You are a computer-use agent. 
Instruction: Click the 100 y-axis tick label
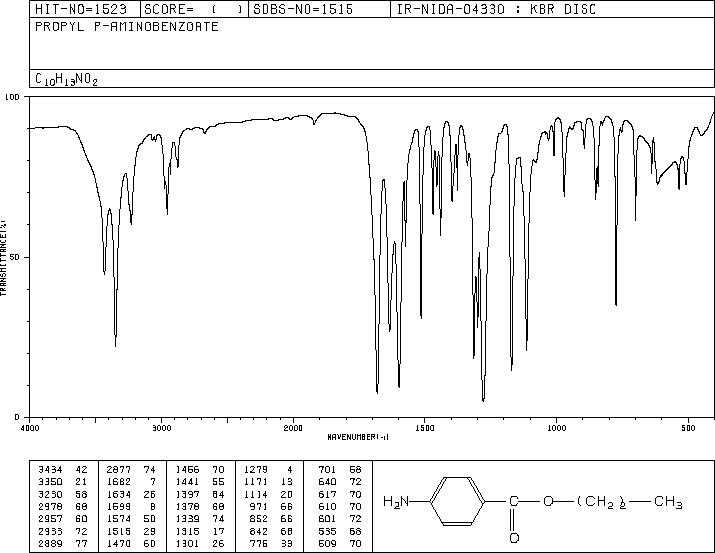[12, 97]
